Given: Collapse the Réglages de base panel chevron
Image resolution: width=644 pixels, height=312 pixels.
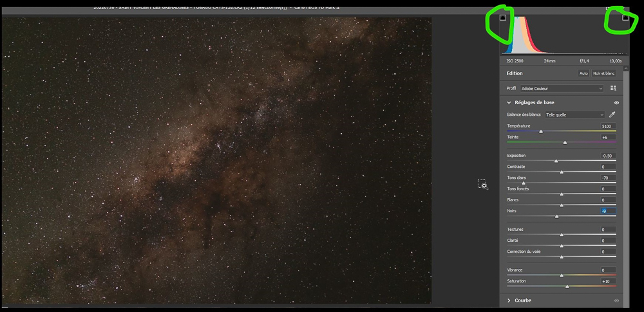Looking at the screenshot, I should [x=509, y=103].
